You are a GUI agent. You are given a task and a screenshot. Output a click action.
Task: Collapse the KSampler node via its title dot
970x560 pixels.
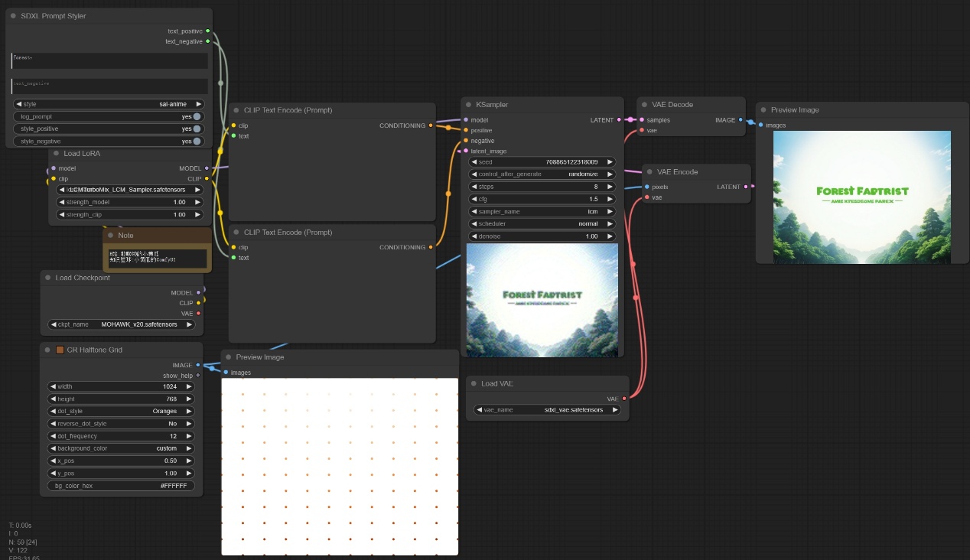click(x=468, y=105)
